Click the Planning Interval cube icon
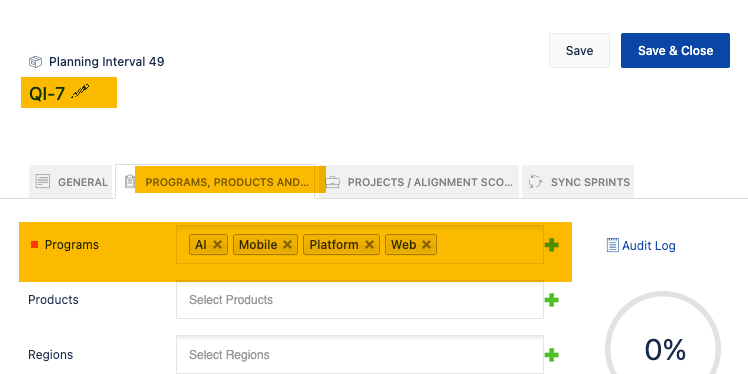748x374 pixels. click(x=35, y=62)
